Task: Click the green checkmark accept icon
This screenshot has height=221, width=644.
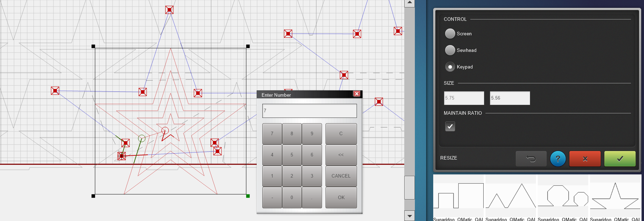Action: [x=620, y=159]
